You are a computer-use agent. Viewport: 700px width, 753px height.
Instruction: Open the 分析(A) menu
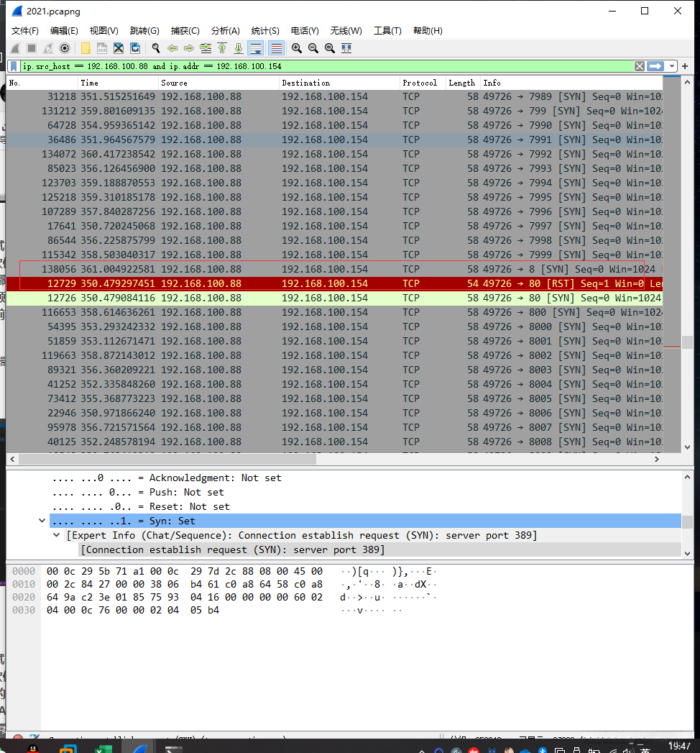pyautogui.click(x=226, y=31)
